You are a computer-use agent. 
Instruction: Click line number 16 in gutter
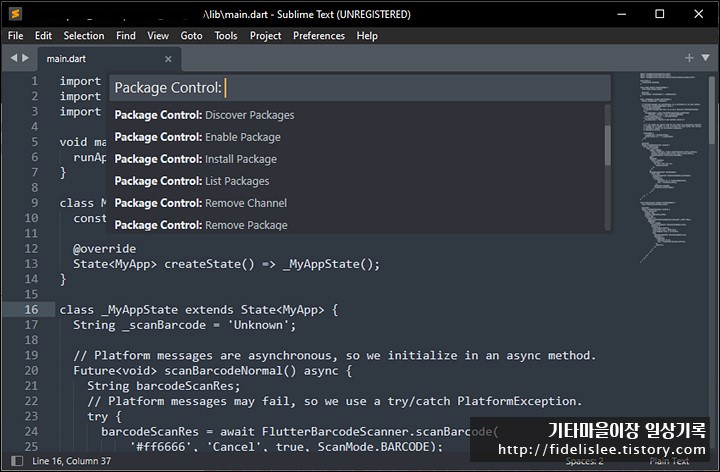click(31, 309)
